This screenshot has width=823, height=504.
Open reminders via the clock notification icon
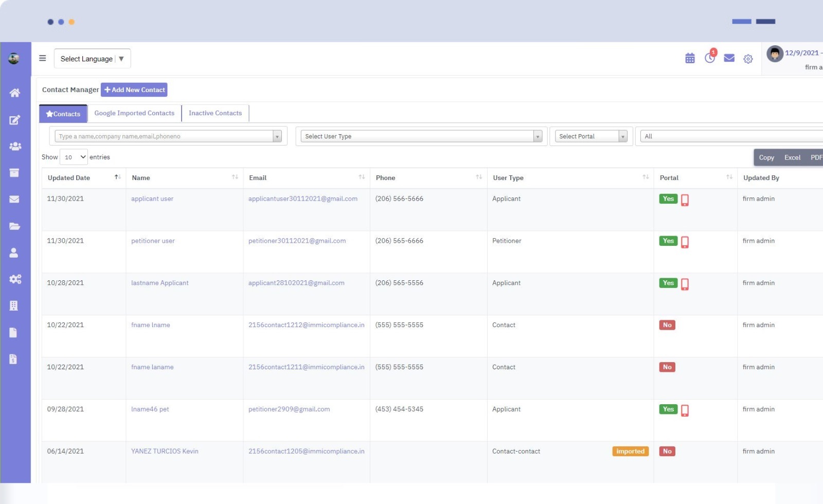pyautogui.click(x=709, y=58)
